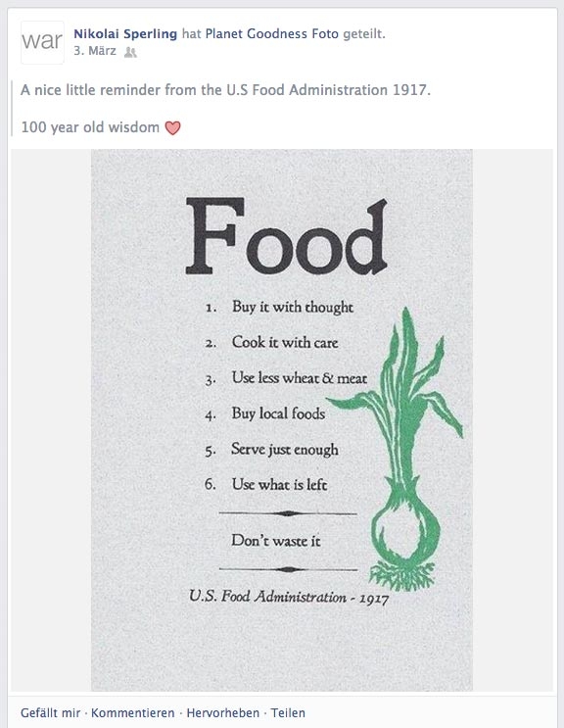
Task: Click the friends audience icon beside the date
Action: tap(130, 53)
